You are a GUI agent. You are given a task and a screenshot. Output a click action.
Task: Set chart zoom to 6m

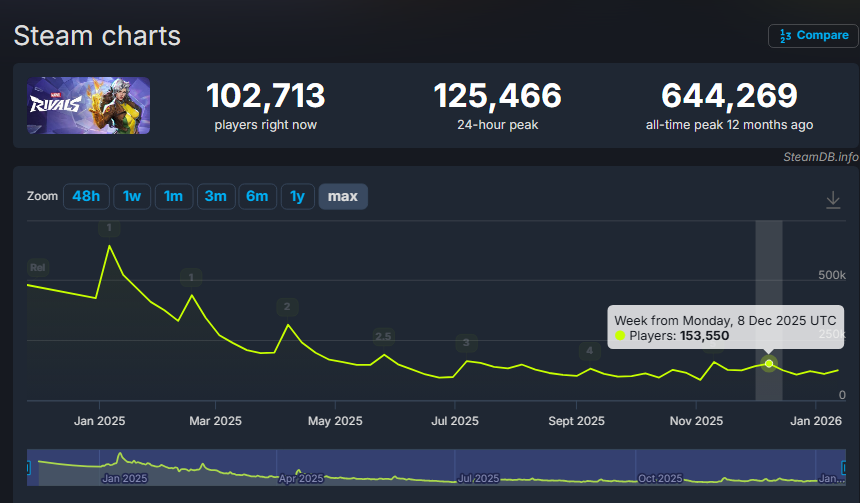pos(257,196)
